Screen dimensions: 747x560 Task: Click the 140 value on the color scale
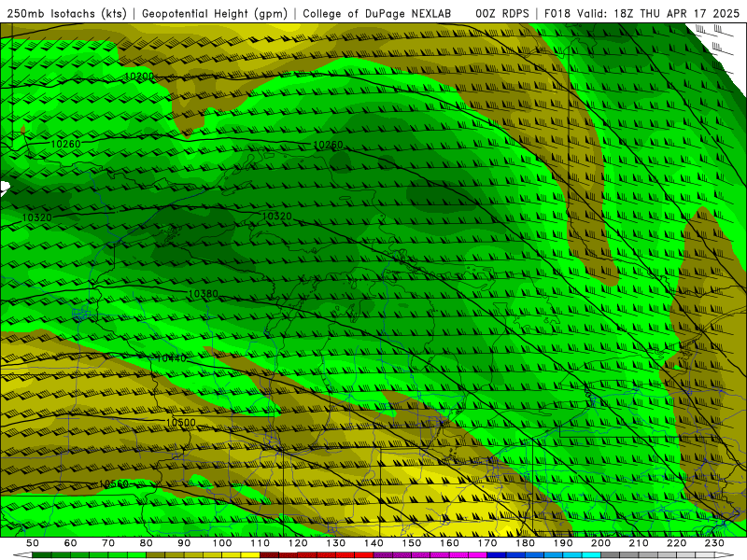[x=373, y=543]
